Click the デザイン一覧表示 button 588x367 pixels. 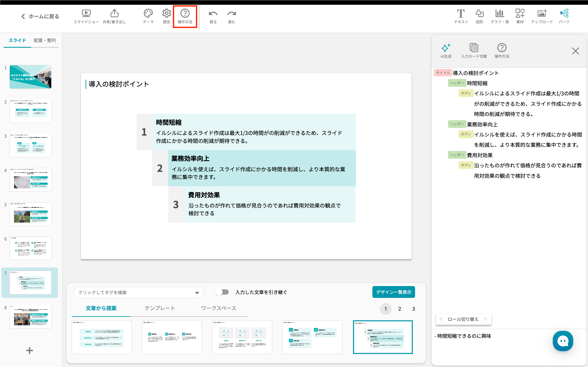point(393,292)
